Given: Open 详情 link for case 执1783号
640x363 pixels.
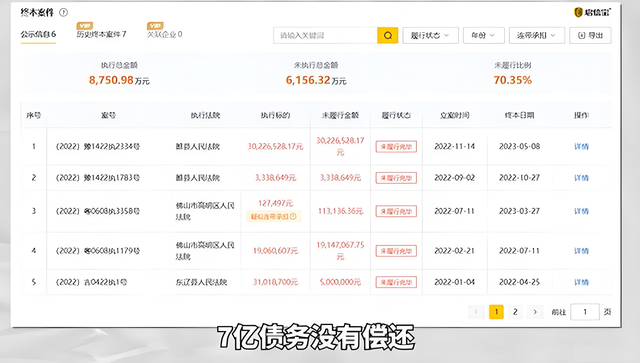Looking at the screenshot, I should (581, 178).
